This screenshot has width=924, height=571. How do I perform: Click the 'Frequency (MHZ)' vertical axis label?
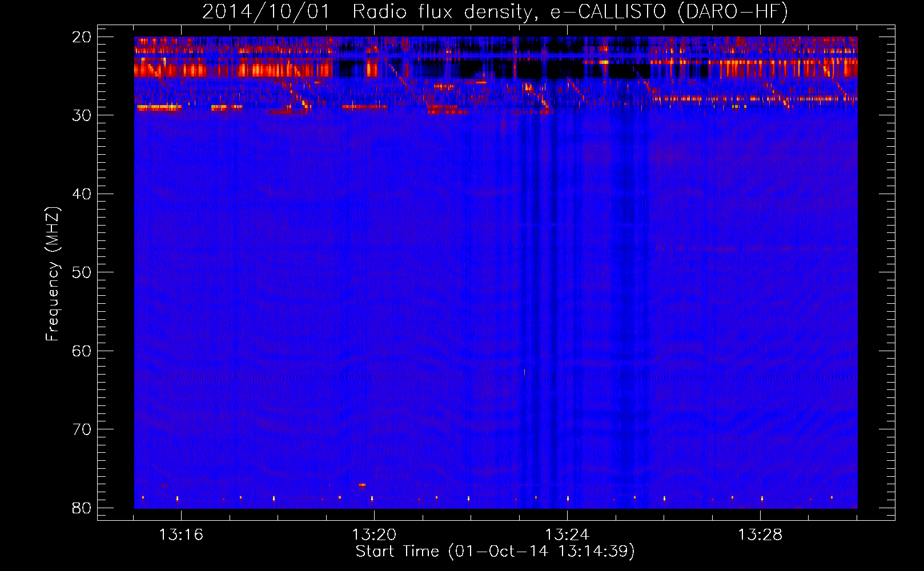coord(53,274)
